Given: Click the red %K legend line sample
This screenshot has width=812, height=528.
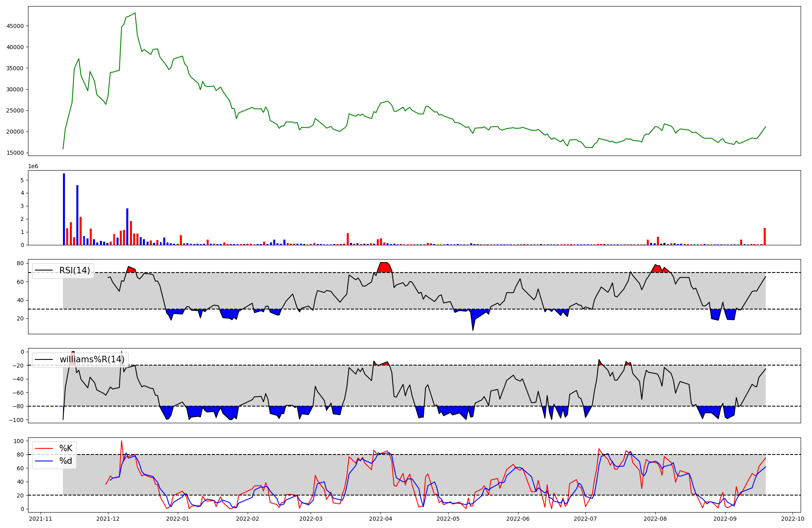Looking at the screenshot, I should (x=44, y=448).
